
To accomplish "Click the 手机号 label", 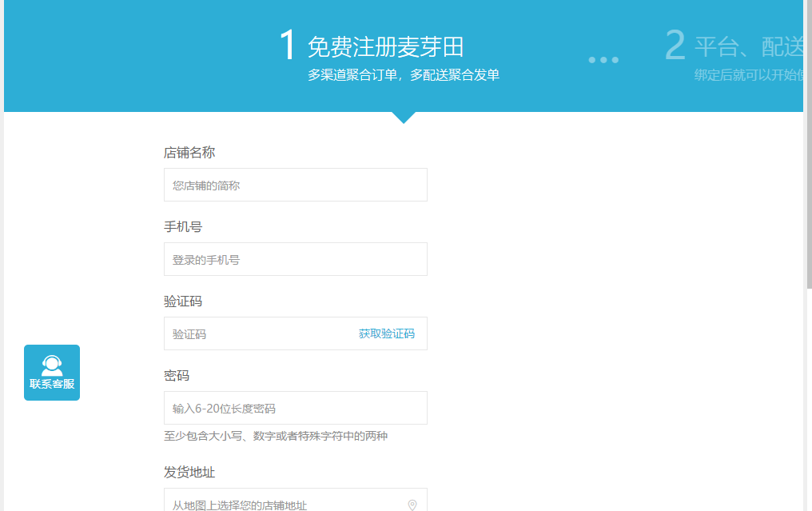I will (x=183, y=226).
